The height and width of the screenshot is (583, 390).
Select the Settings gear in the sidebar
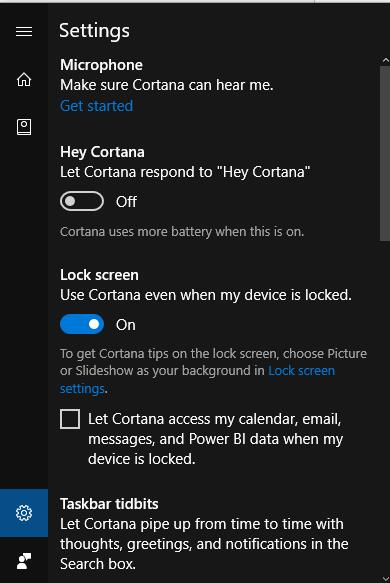pyautogui.click(x=24, y=513)
